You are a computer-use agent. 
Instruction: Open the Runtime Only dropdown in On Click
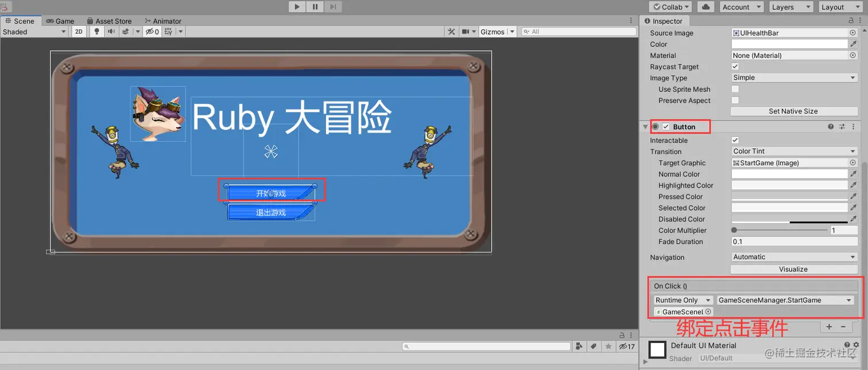683,300
